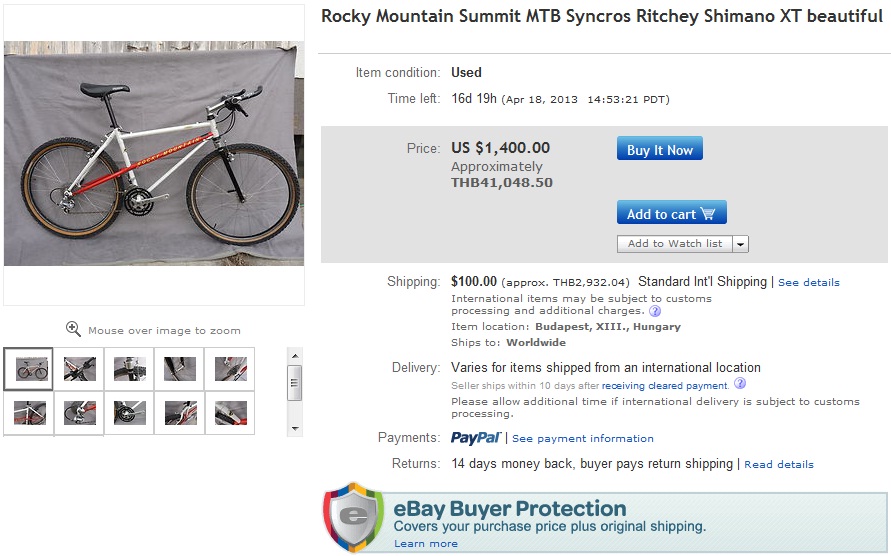
Task: Open the See payment information link
Action: (582, 438)
